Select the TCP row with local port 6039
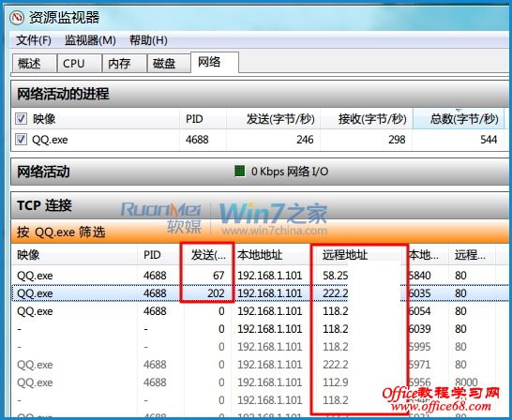Image resolution: width=512 pixels, height=420 pixels. click(x=260, y=329)
